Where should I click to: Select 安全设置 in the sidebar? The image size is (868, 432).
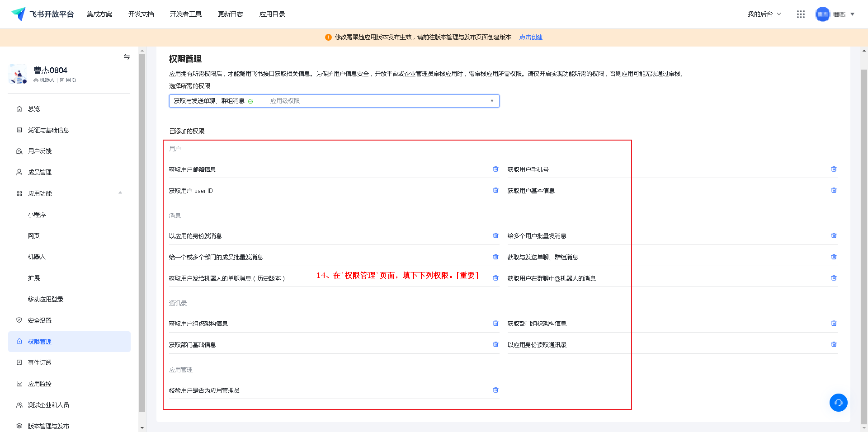point(40,320)
